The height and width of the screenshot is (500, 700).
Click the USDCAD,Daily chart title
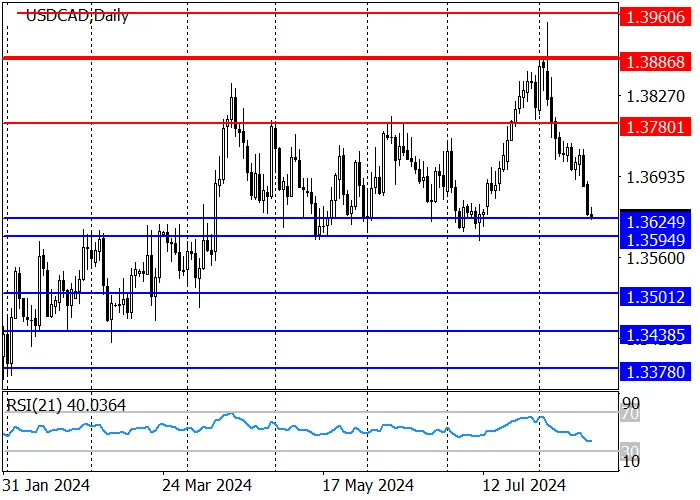[77, 16]
